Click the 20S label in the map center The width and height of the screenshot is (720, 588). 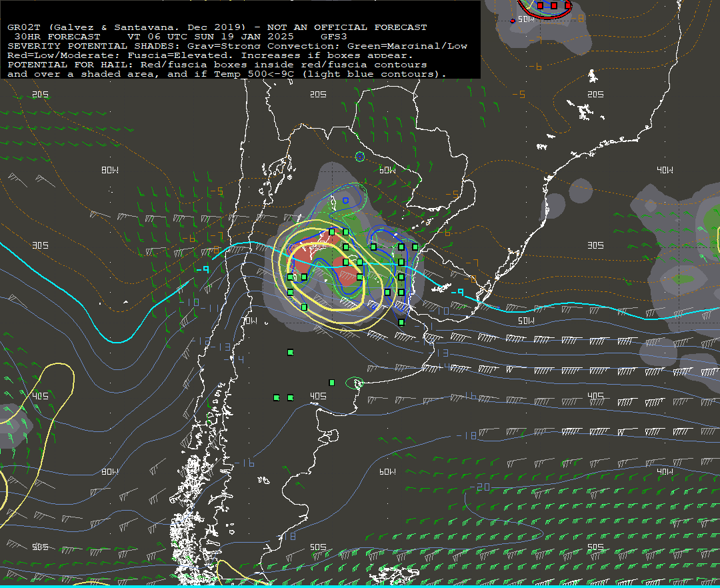click(318, 95)
